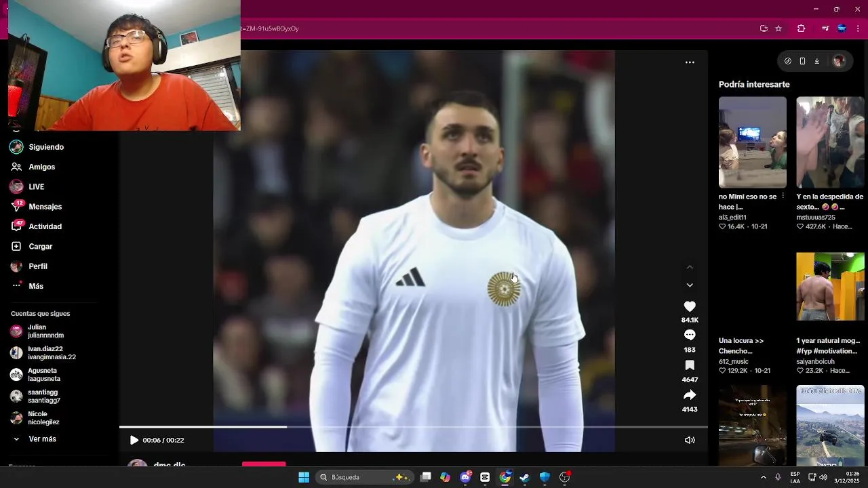Viewport: 868px width, 488px height.
Task: Open the TikTok coins icon top right
Action: (787, 61)
